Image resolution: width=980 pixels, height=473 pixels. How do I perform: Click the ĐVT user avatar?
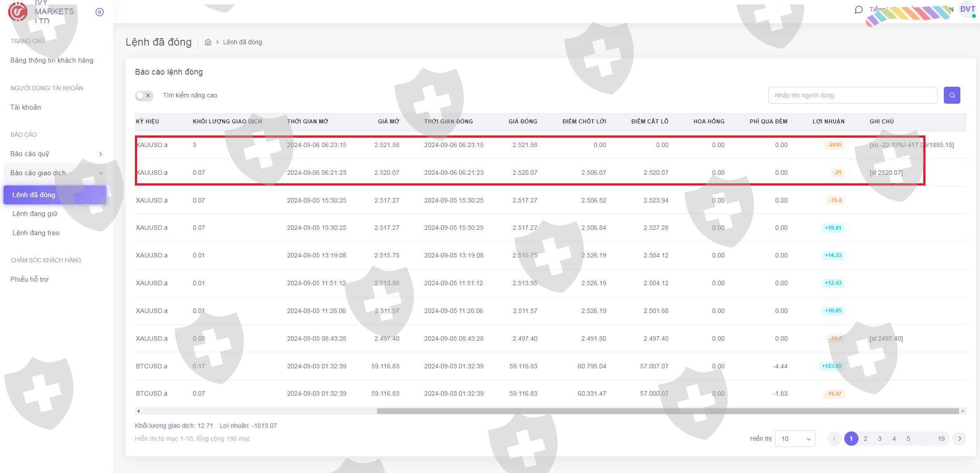pyautogui.click(x=967, y=9)
